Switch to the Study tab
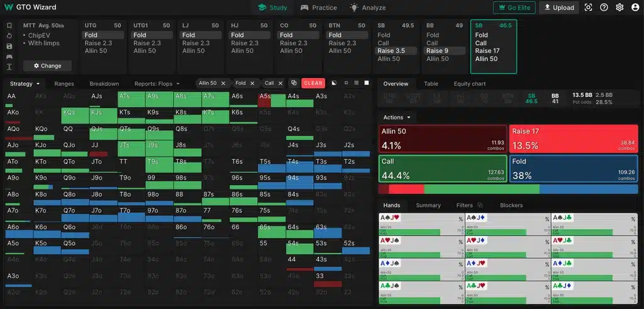The height and width of the screenshot is (309, 644). [x=272, y=8]
